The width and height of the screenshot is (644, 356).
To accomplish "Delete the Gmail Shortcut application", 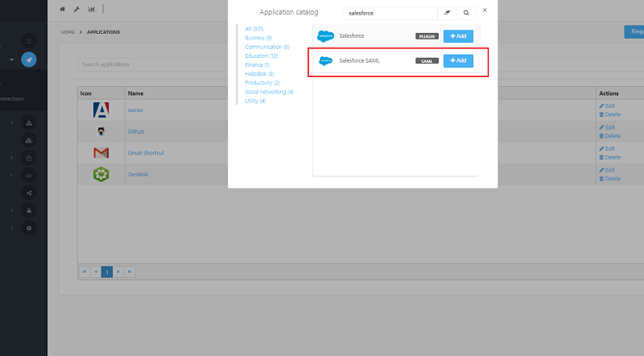I will [610, 157].
